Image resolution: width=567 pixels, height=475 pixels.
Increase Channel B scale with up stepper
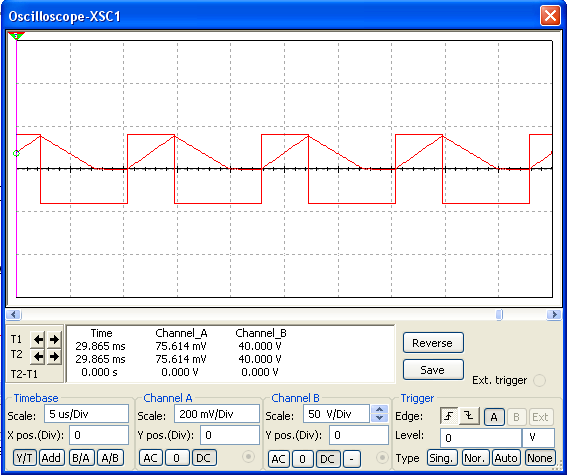pyautogui.click(x=379, y=410)
